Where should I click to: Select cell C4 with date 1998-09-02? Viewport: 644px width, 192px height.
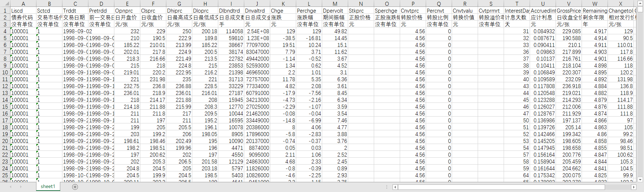(75, 31)
